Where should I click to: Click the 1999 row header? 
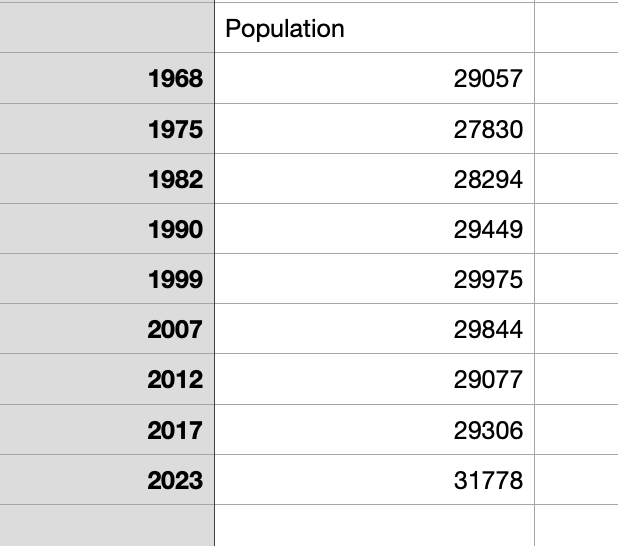pyautogui.click(x=107, y=279)
